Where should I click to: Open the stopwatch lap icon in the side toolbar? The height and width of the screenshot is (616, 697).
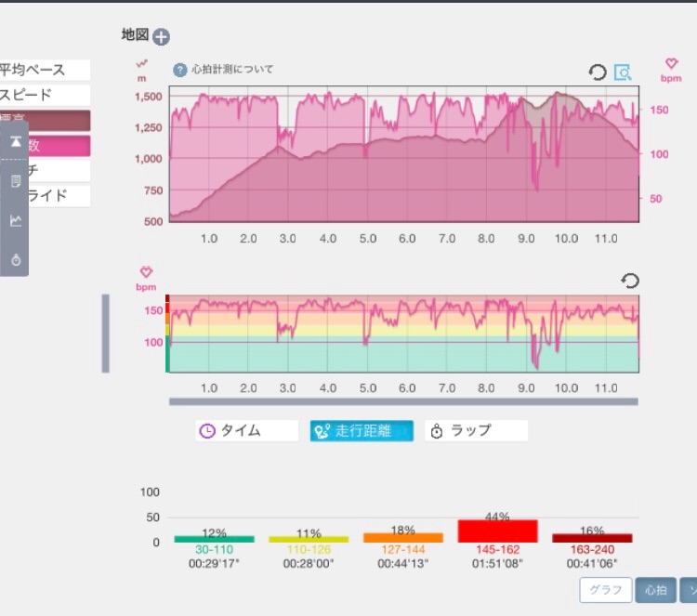pos(16,259)
